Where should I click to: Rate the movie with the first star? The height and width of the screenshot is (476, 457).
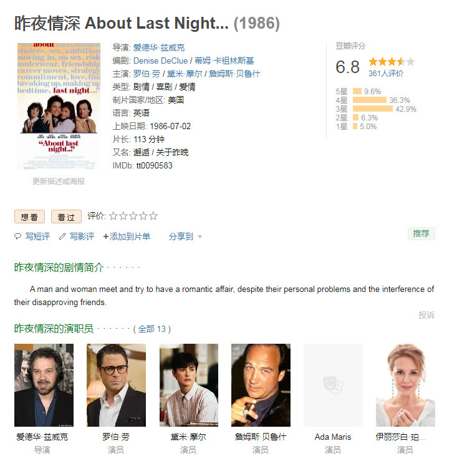pyautogui.click(x=113, y=216)
